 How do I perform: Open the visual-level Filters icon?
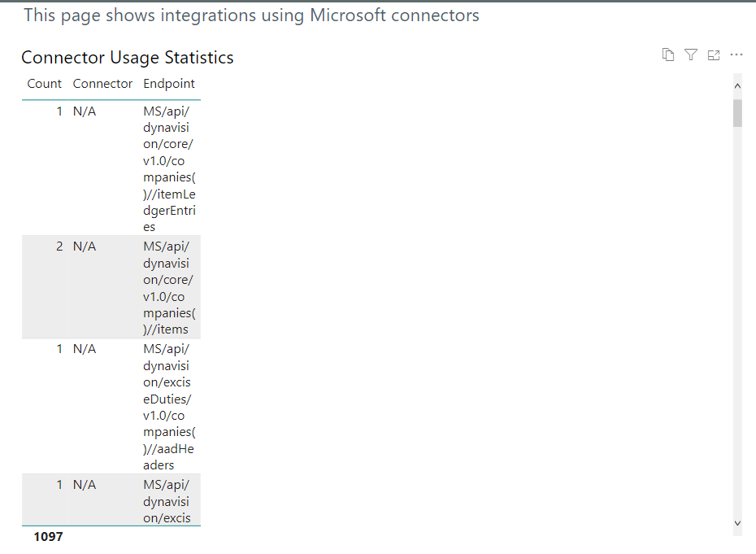[691, 55]
